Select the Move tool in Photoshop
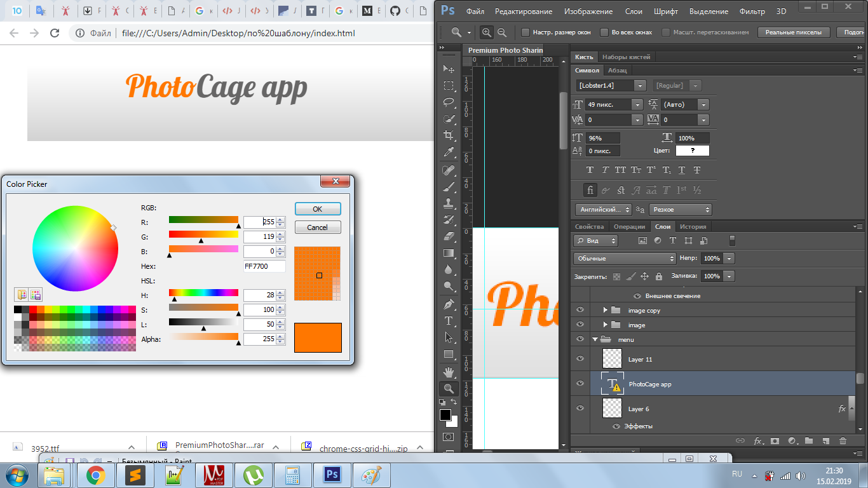Viewport: 868px width, 488px height. coord(449,69)
